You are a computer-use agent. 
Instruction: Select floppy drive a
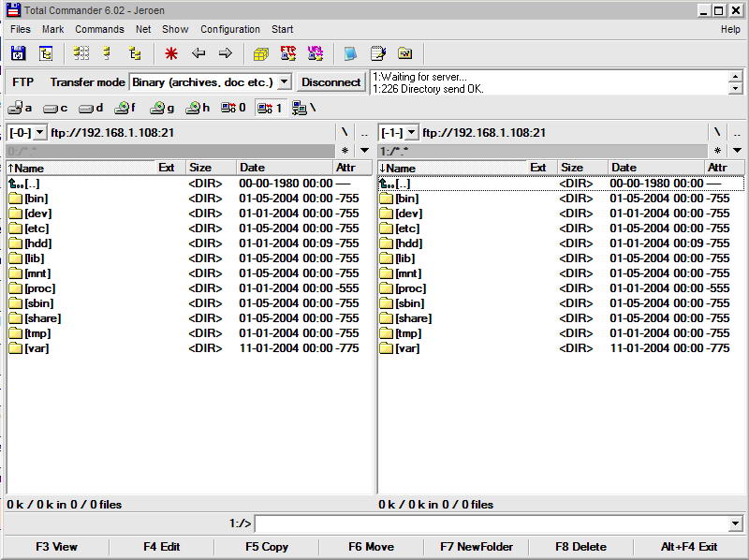(21, 108)
